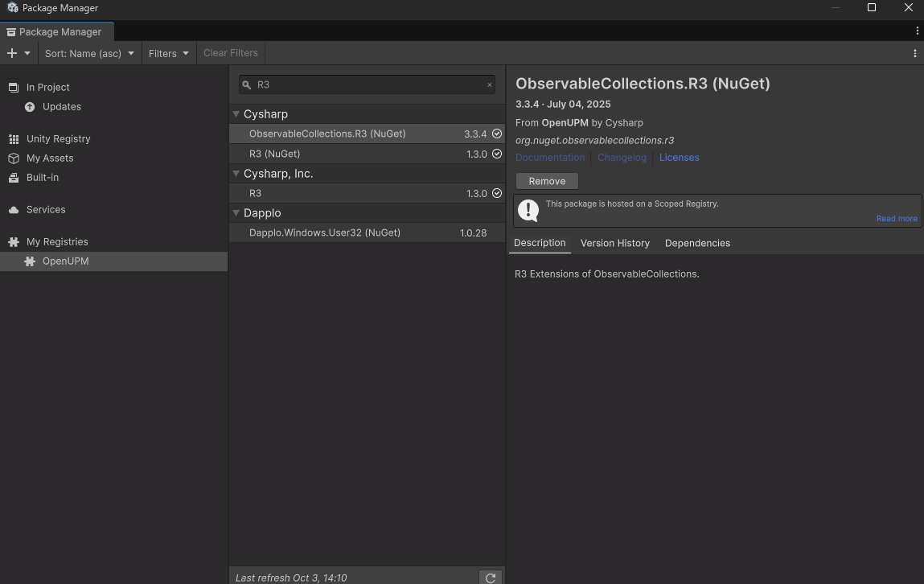The height and width of the screenshot is (584, 924).
Task: Click the Services cloud icon
Action: 14,210
